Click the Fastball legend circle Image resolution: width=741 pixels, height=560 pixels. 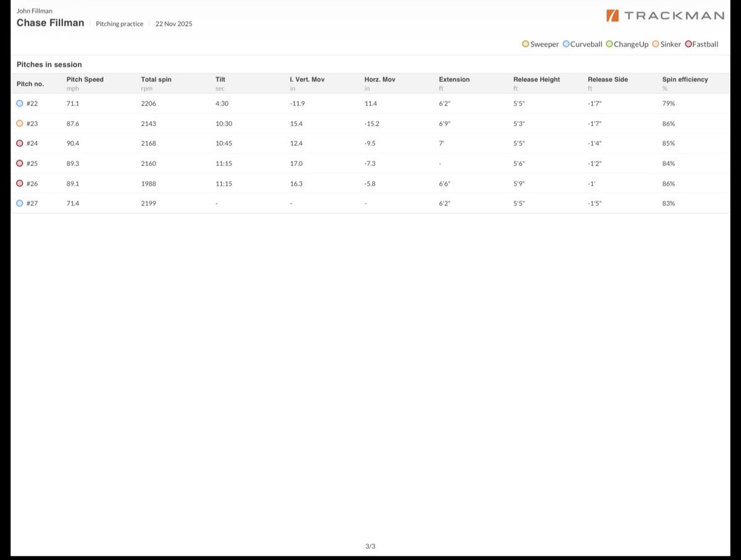689,44
